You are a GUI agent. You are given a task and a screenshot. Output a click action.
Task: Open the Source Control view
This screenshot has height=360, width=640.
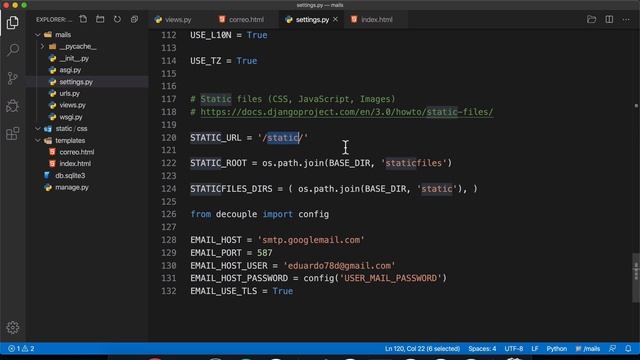click(13, 78)
